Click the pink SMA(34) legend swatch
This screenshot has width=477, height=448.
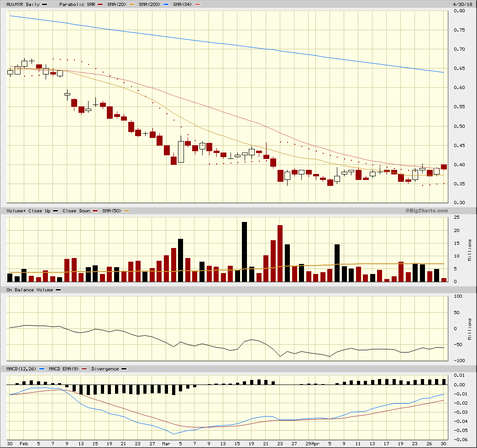[197, 4]
